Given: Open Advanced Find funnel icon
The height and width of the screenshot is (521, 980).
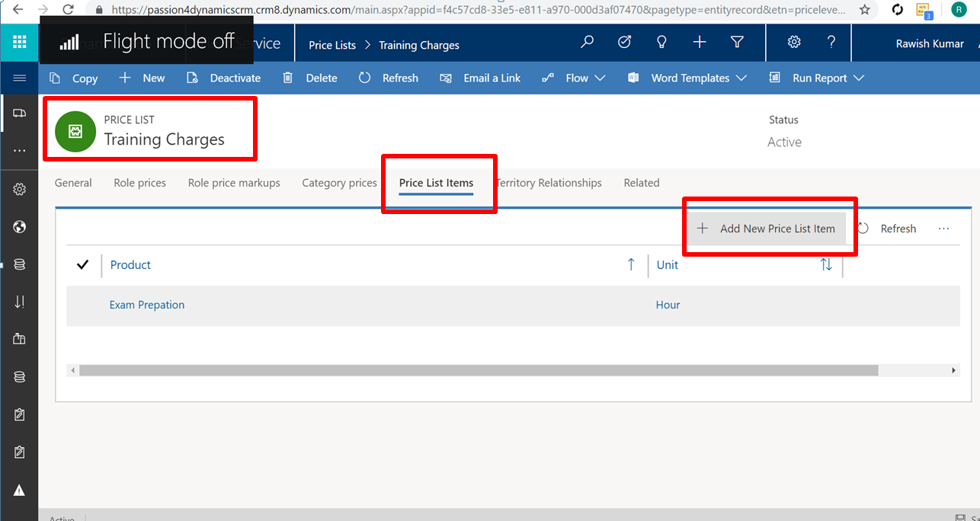Looking at the screenshot, I should tap(737, 43).
